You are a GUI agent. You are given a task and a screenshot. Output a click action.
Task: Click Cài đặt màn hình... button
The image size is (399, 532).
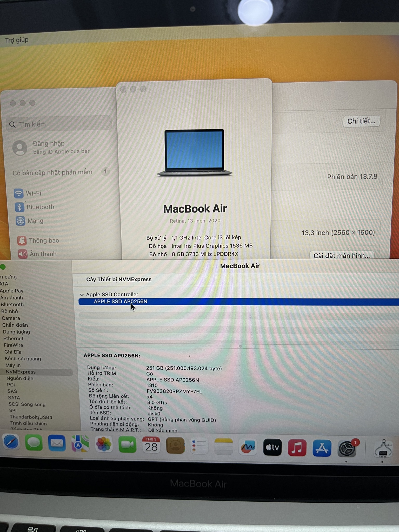[x=342, y=256]
